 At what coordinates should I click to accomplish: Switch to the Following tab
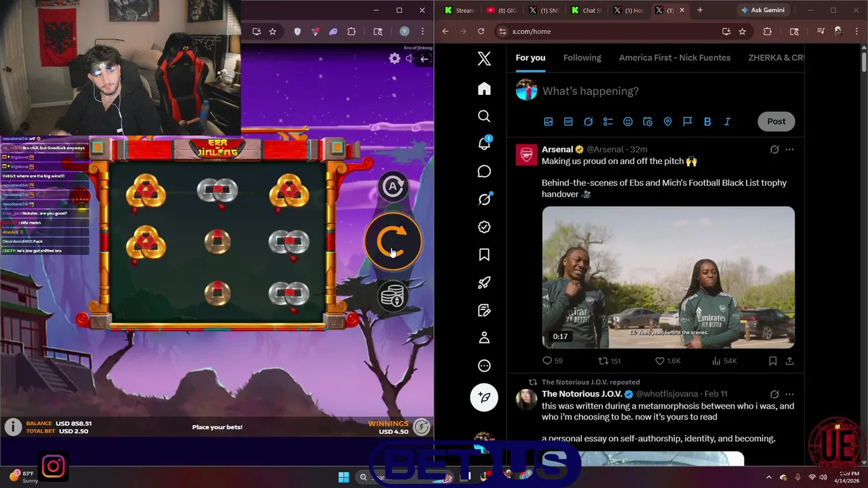pos(582,58)
